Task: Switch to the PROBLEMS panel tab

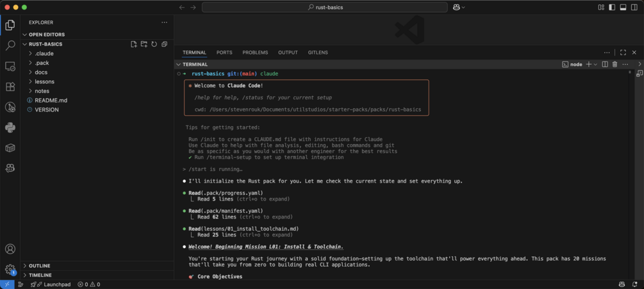Action: pos(255,53)
